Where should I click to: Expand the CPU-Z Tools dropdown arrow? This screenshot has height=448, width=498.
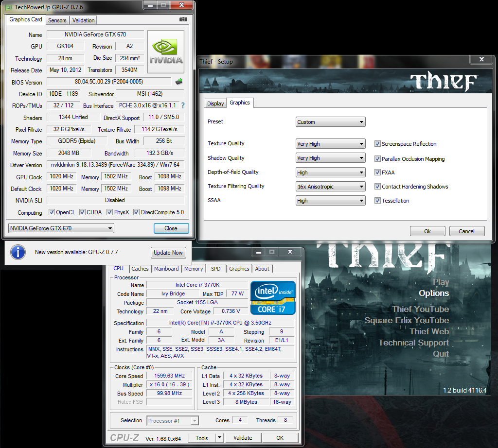219,438
